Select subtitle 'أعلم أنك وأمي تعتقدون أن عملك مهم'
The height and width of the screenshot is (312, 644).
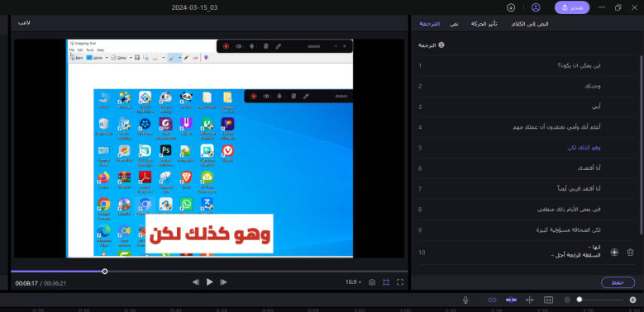click(527, 127)
